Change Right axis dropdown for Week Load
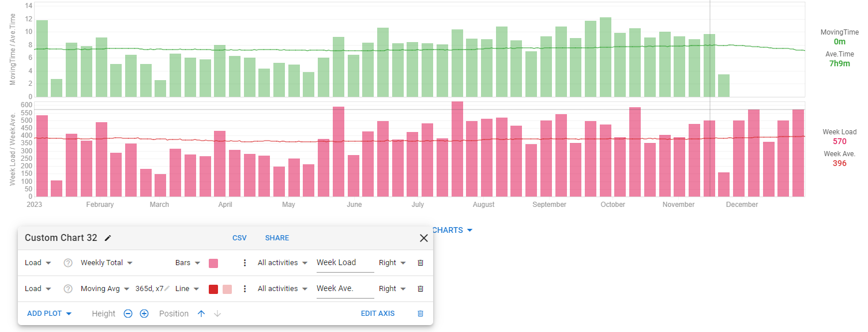The width and height of the screenshot is (868, 332). tap(392, 263)
